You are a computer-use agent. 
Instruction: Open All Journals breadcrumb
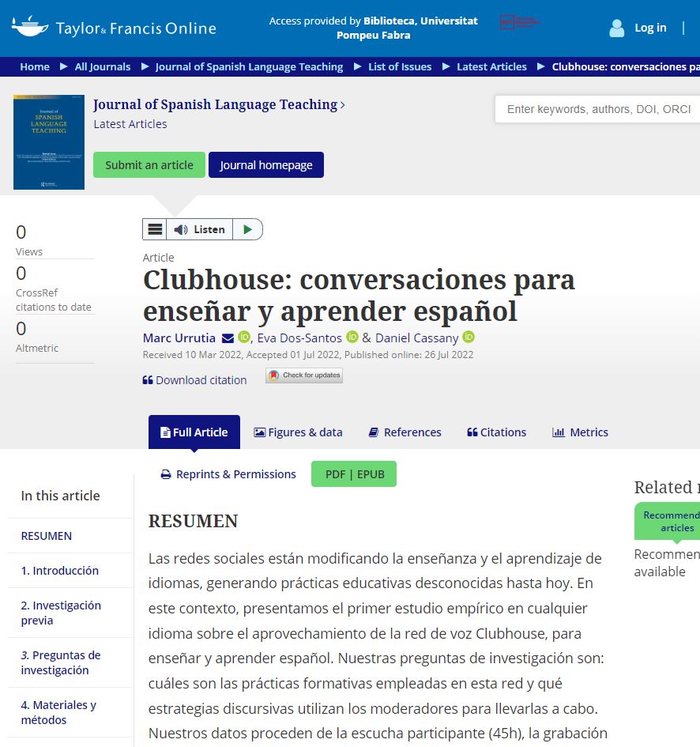pos(103,66)
